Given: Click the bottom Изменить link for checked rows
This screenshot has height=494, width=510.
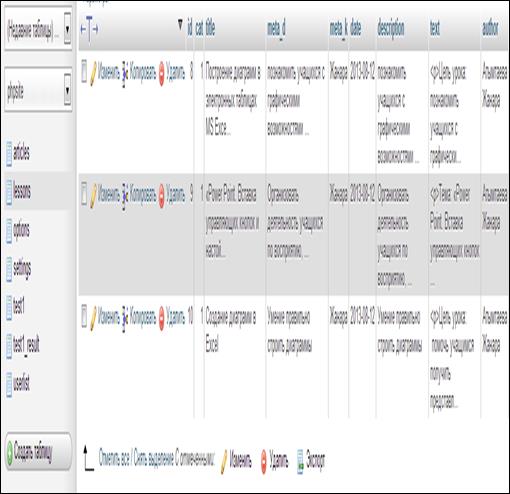Looking at the screenshot, I should pyautogui.click(x=240, y=460).
